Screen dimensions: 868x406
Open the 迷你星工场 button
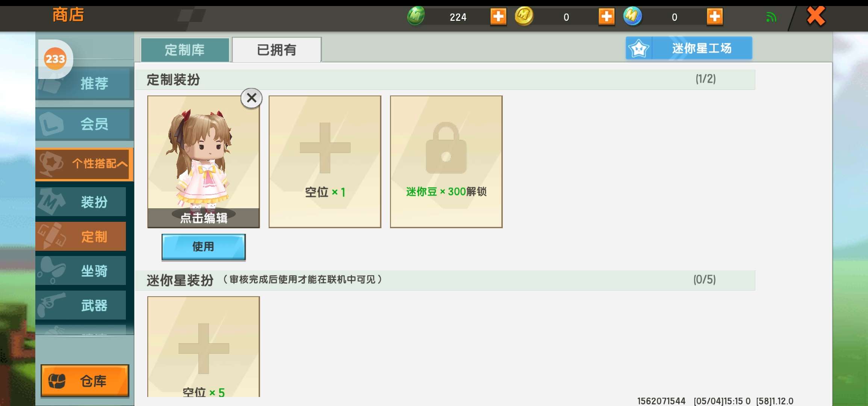click(x=689, y=48)
